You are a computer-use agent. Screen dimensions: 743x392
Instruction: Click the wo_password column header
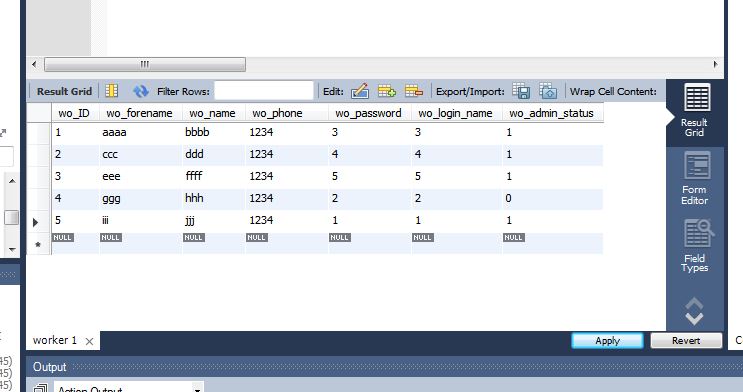tap(370, 113)
